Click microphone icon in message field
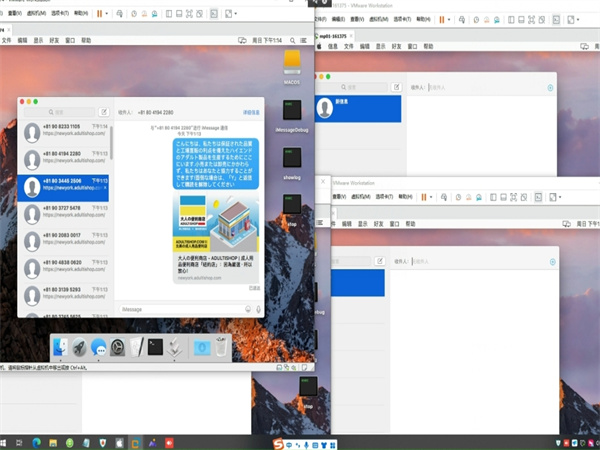This screenshot has width=600, height=450. pos(259,310)
